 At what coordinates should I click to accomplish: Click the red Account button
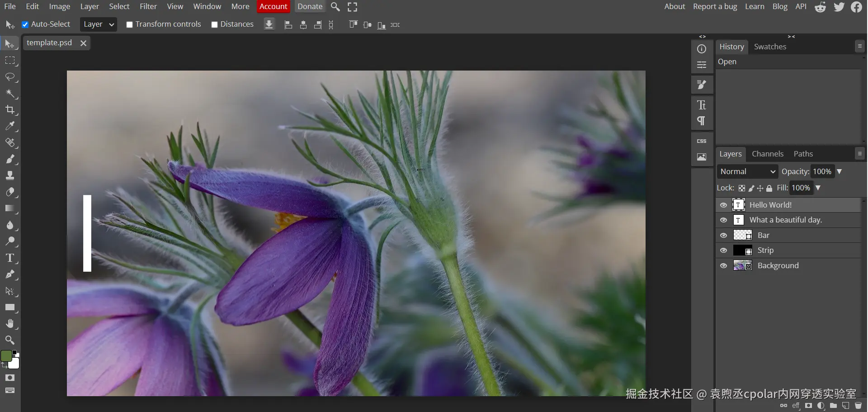tap(274, 6)
